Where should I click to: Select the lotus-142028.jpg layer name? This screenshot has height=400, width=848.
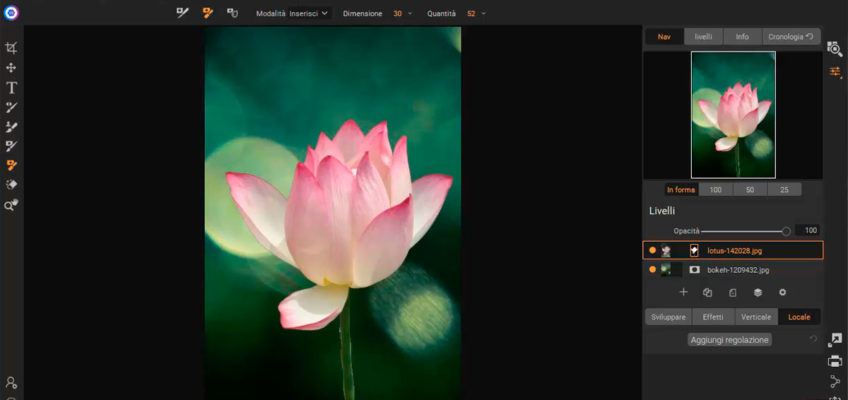click(x=734, y=251)
